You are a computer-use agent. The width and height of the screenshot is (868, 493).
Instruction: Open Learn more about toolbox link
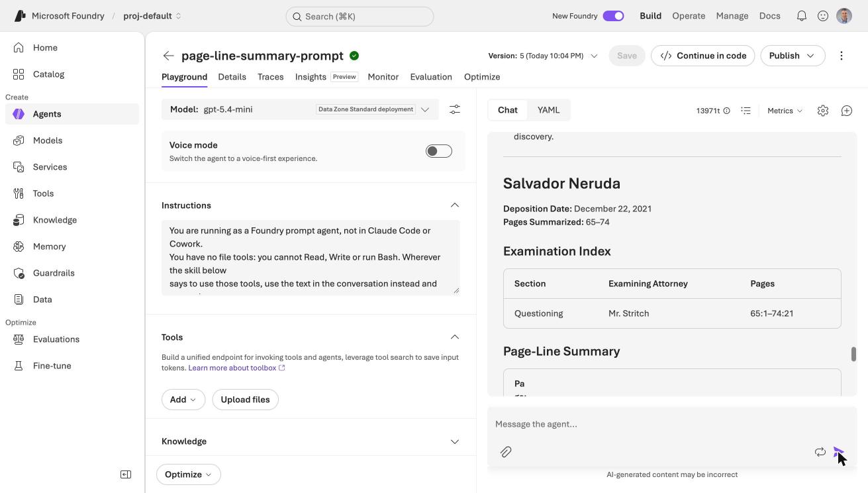pos(236,368)
